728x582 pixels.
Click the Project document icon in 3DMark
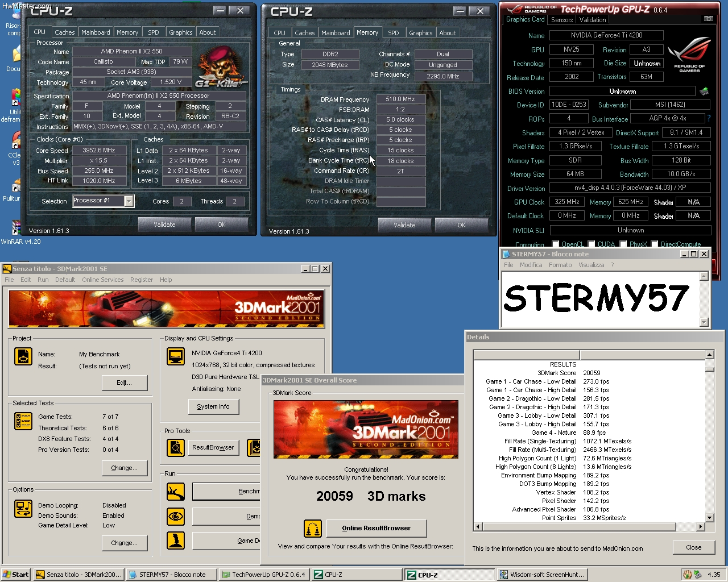pyautogui.click(x=23, y=356)
